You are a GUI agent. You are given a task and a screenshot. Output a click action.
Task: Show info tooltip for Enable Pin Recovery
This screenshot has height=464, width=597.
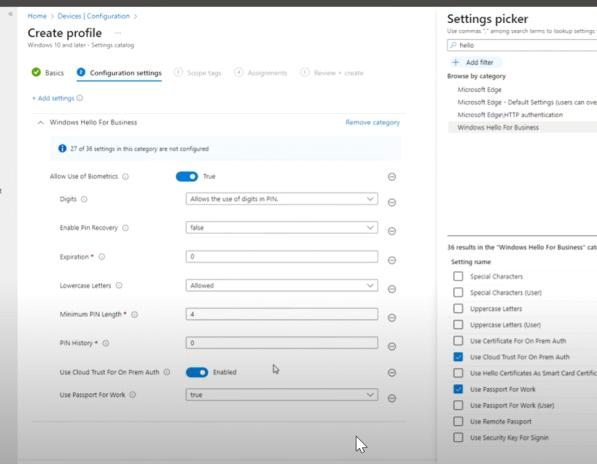click(x=125, y=228)
